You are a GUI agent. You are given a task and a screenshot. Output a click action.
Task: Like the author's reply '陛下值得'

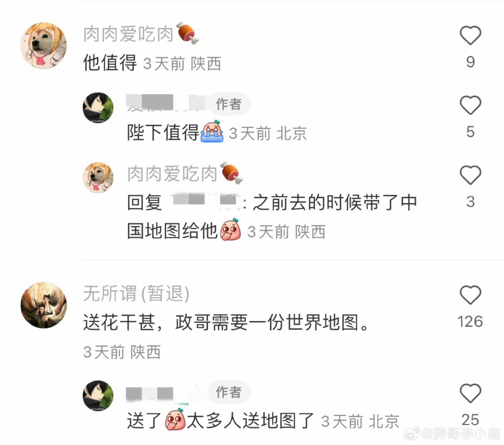pos(470,105)
